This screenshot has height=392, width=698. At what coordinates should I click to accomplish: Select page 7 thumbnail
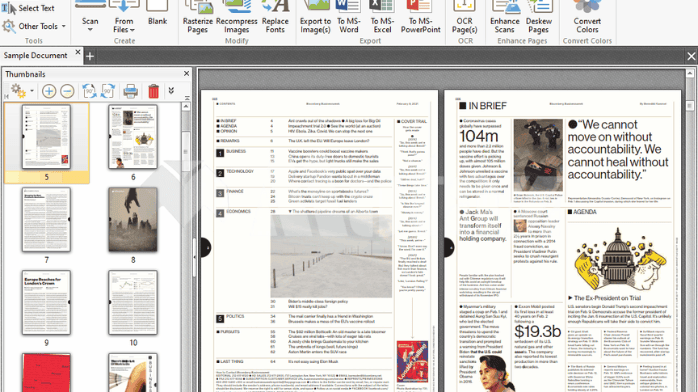pyautogui.click(x=46, y=219)
